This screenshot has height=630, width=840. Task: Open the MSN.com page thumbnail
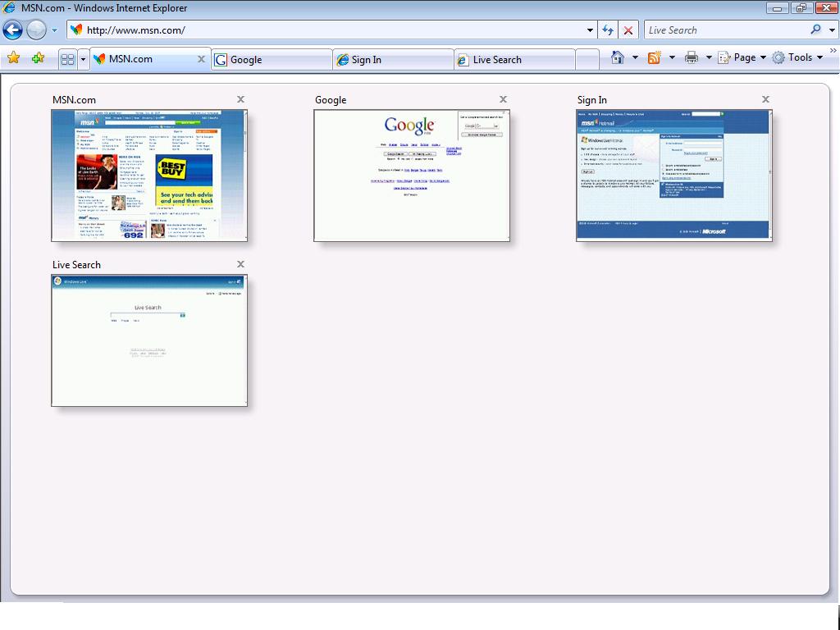coord(149,176)
